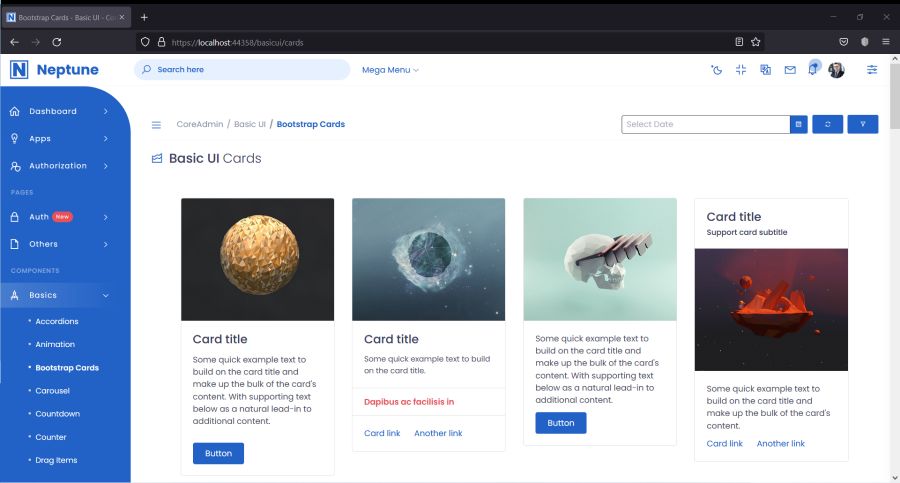Collapse the Basics menu chevron
Viewport: 900px width, 483px height.
click(x=106, y=295)
